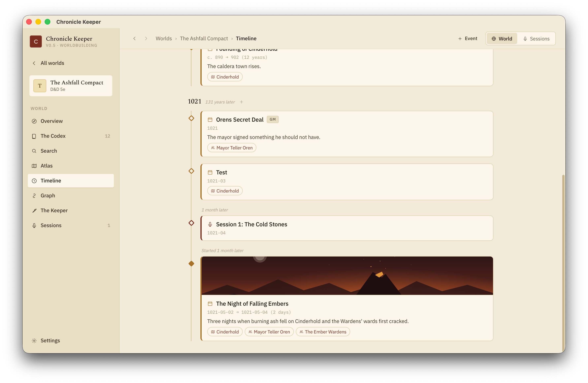
Task: Open 'The Night of Falling Embers' title
Action: [x=252, y=304]
